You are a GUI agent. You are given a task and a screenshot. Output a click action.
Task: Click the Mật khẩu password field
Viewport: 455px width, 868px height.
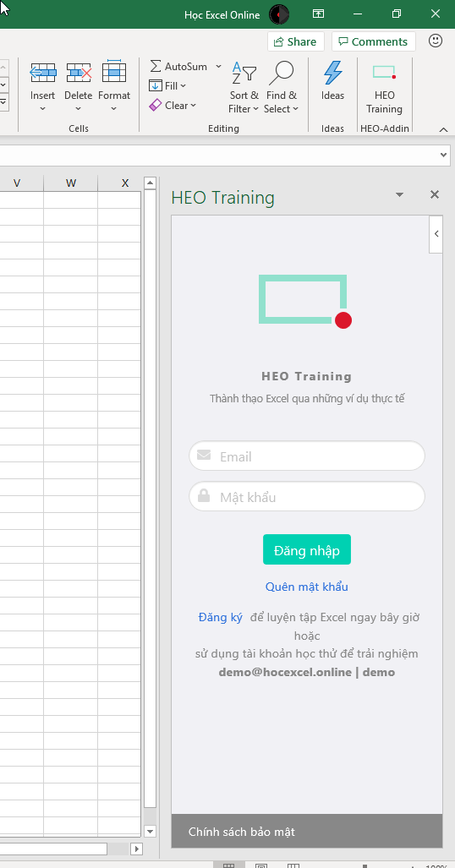pyautogui.click(x=307, y=497)
